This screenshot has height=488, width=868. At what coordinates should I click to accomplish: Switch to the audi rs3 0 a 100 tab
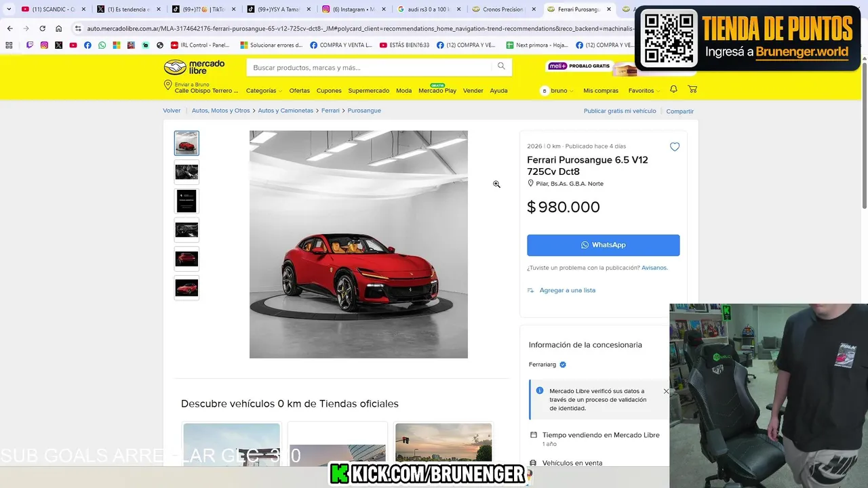[x=427, y=9]
